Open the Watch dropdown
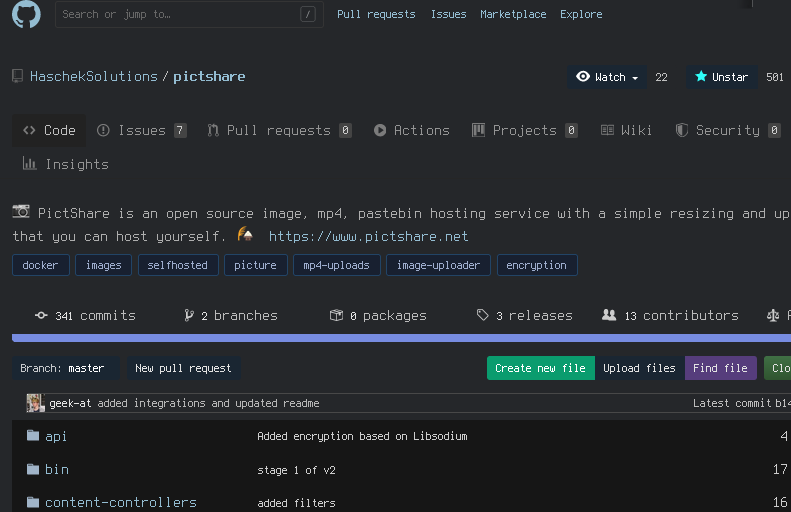The height and width of the screenshot is (512, 791). click(607, 77)
